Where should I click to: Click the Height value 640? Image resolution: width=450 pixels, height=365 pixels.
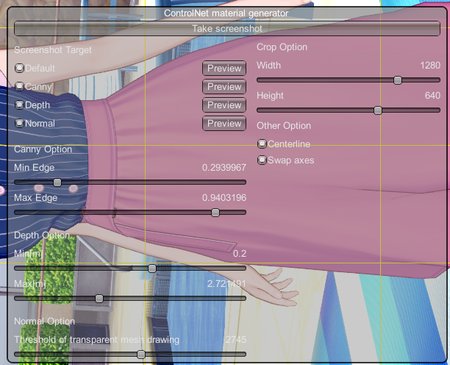click(433, 96)
